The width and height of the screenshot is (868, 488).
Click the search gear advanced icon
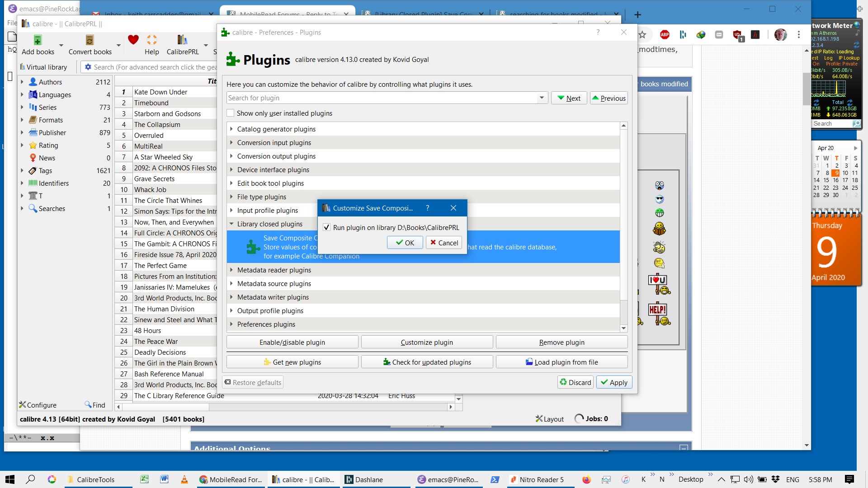[x=88, y=67]
